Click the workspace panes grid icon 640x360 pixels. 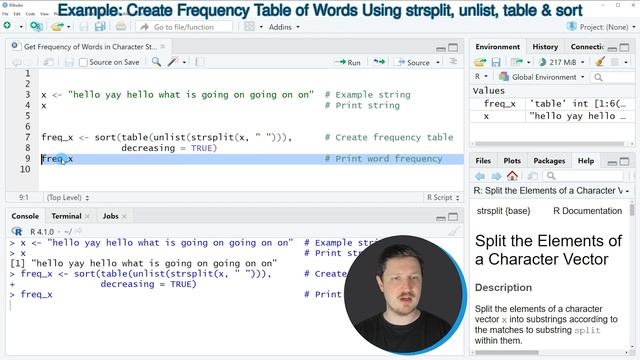249,27
